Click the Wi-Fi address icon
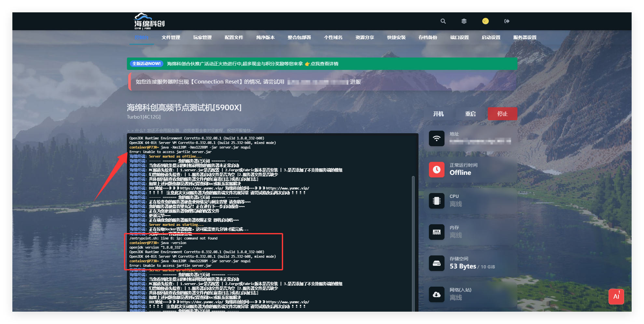Image resolution: width=644 pixels, height=324 pixels. (436, 138)
